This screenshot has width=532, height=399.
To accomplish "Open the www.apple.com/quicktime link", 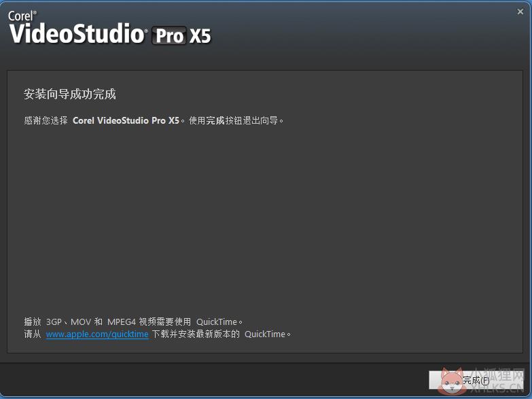I will [x=97, y=334].
